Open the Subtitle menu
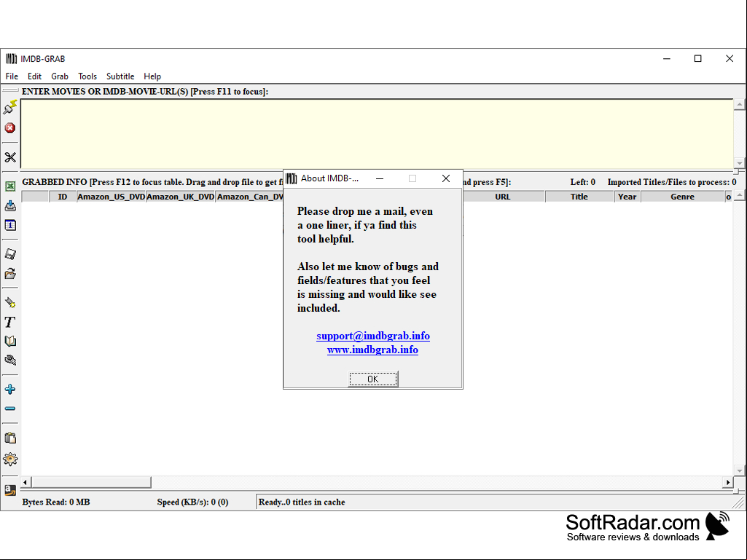Viewport: 747px width, 560px height. click(x=120, y=76)
